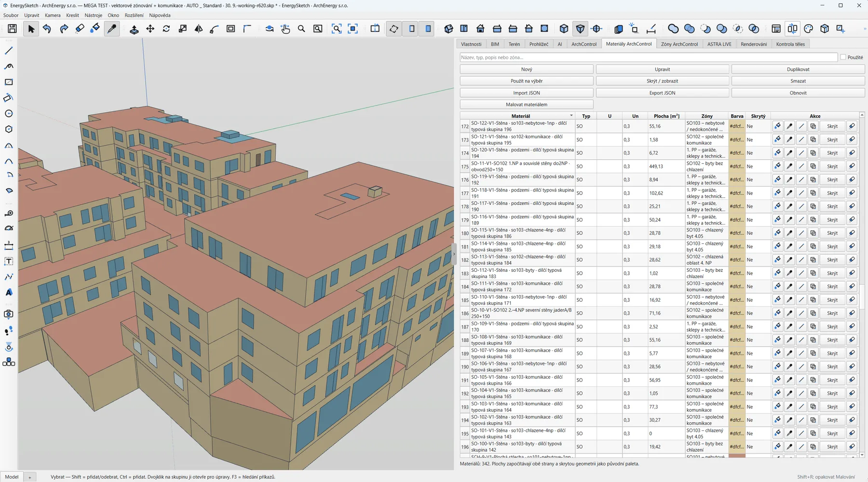Collapse the side panel with divider handle
The image size is (868, 482).
454,254
